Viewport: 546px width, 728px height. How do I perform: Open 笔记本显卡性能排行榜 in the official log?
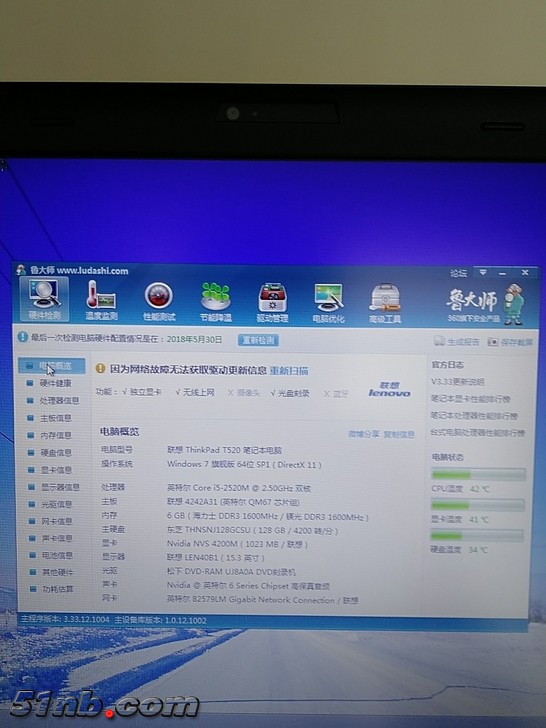(470, 399)
